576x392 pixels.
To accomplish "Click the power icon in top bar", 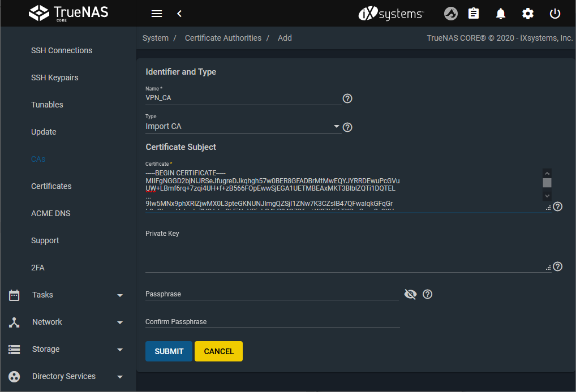I will pos(555,14).
